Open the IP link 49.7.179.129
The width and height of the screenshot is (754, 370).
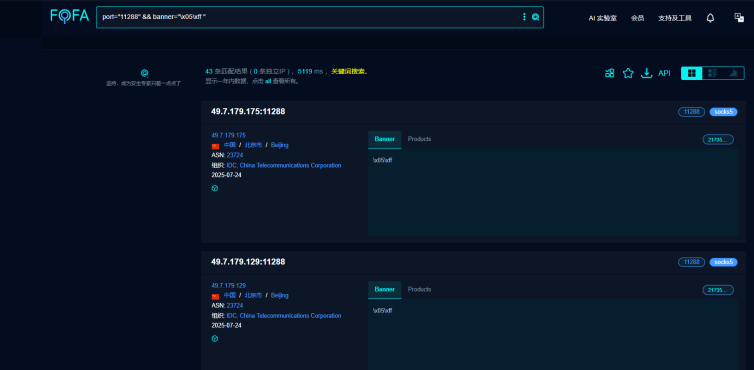pyautogui.click(x=228, y=285)
